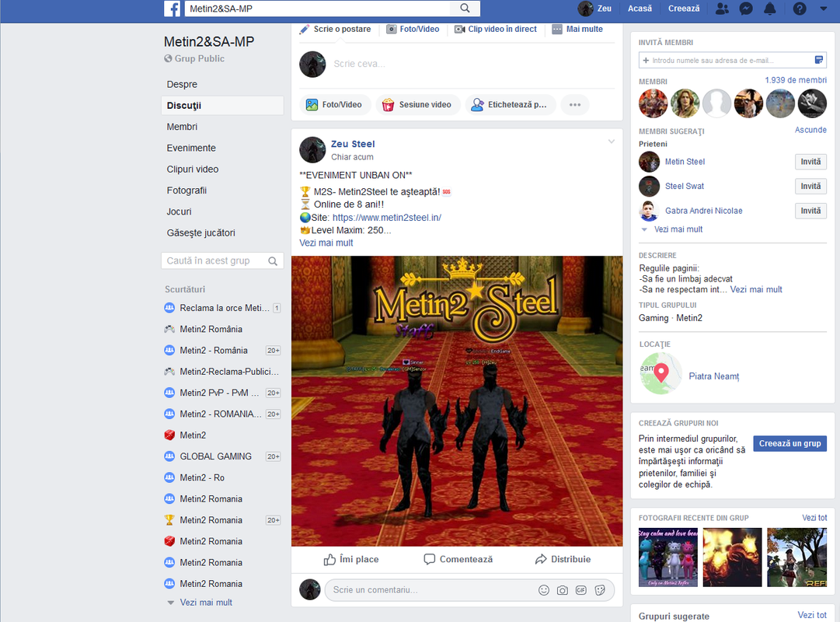Click Foto/Video pill button in composer
840x622 pixels.
334,104
